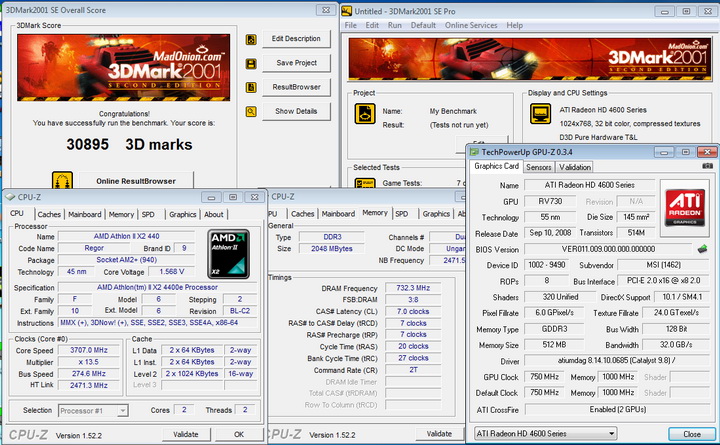Click the GPU-Z screenshot camera icon
The height and width of the screenshot is (445, 720).
pos(708,166)
